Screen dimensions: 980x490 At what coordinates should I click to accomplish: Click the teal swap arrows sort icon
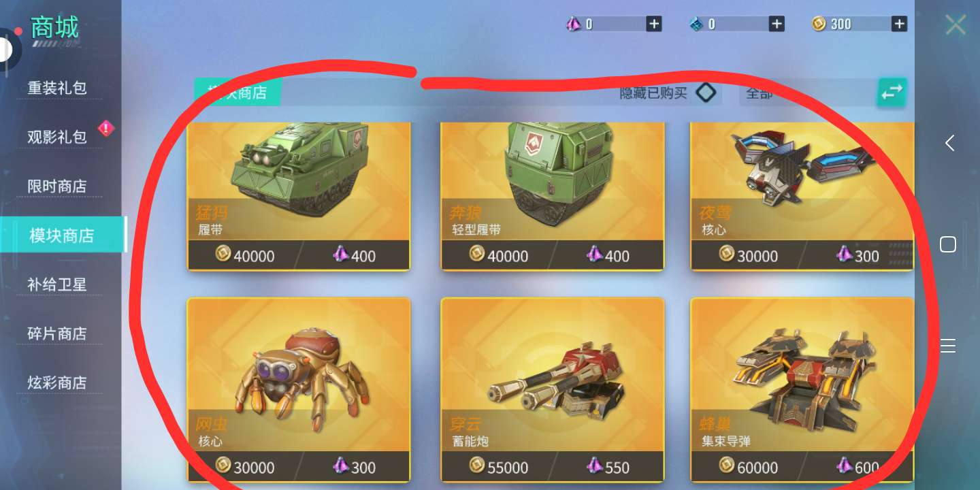(892, 93)
